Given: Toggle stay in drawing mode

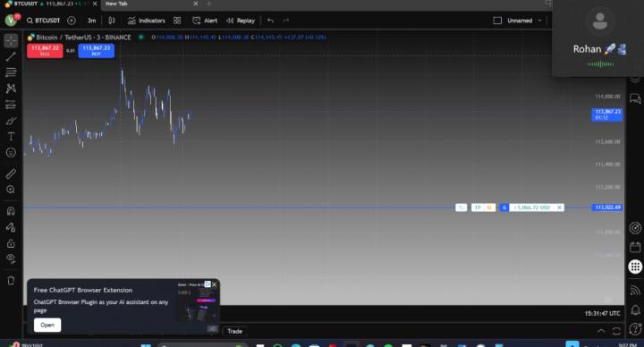Looking at the screenshot, I should click(11, 227).
